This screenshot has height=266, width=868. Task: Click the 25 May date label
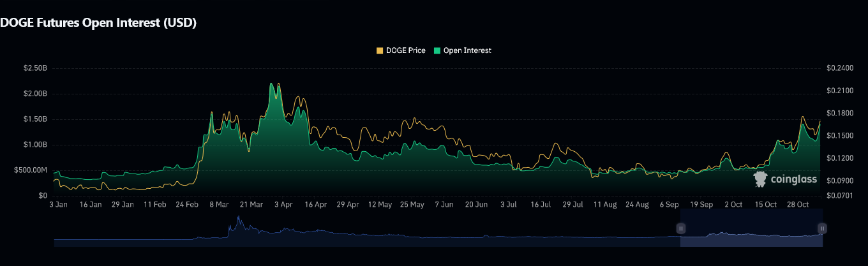[412, 205]
